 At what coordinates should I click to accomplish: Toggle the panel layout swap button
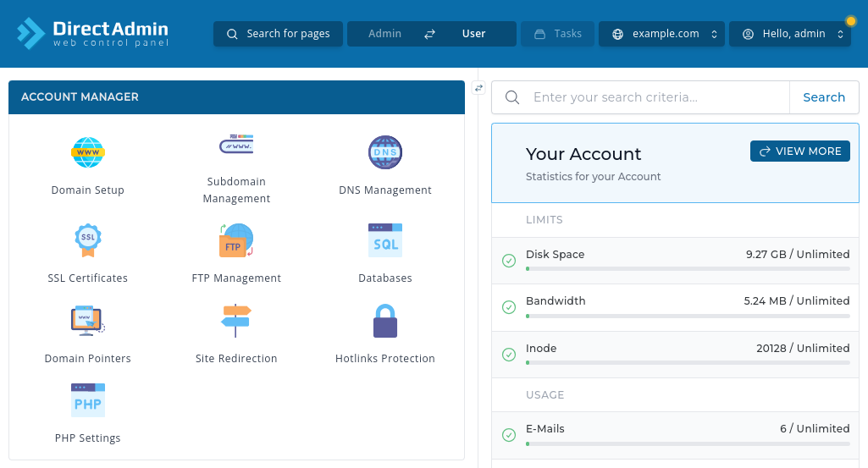tap(478, 87)
